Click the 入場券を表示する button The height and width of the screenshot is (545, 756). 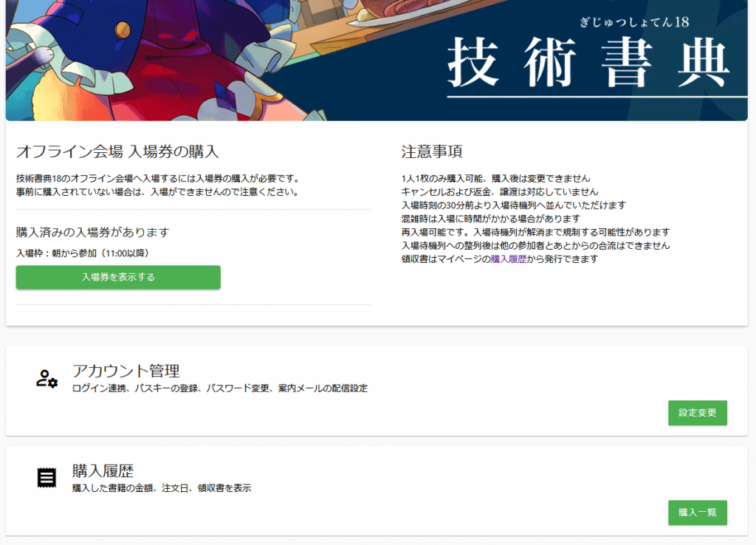(x=118, y=278)
